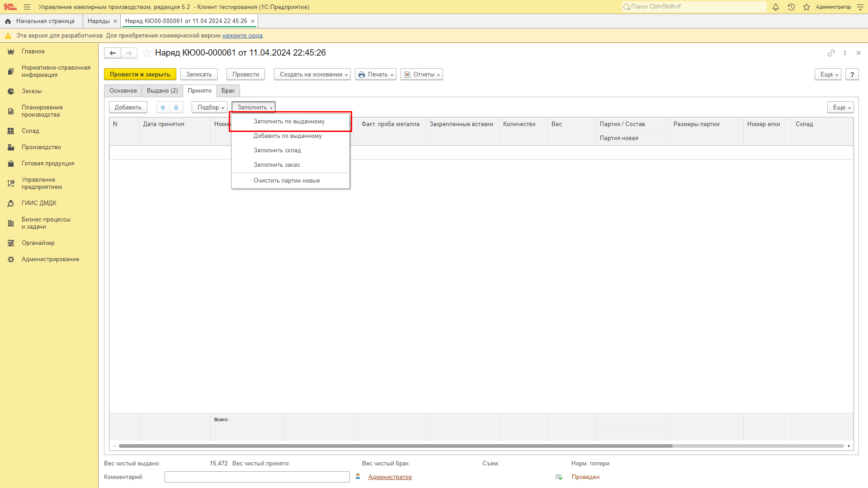
Task: Choose Заполнить склад
Action: [290, 150]
